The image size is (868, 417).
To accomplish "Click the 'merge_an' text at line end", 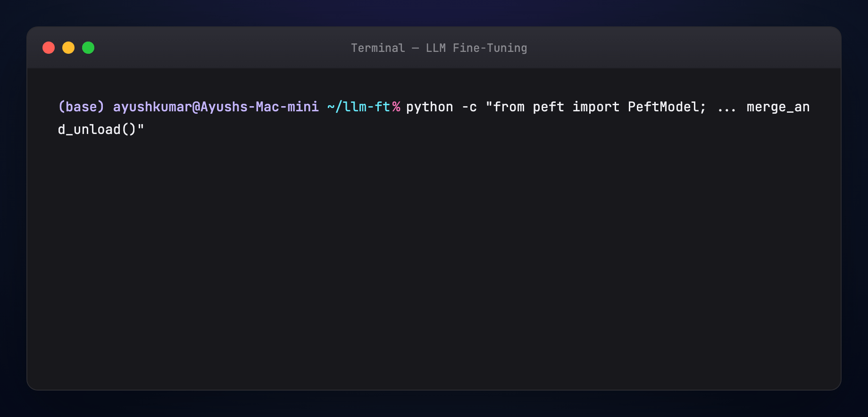I will (x=778, y=107).
